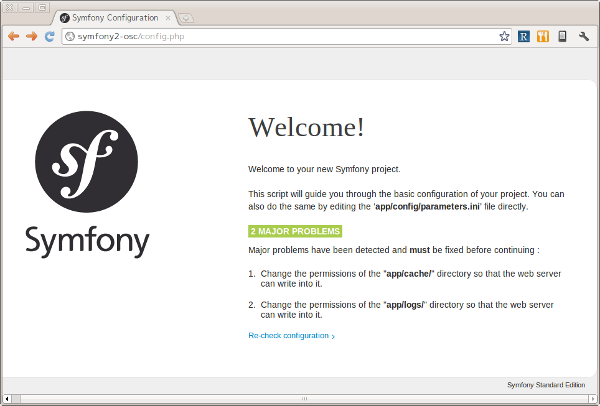The width and height of the screenshot is (600, 406).
Task: Click the horizontal scrollbar thumb
Action: pos(304,399)
